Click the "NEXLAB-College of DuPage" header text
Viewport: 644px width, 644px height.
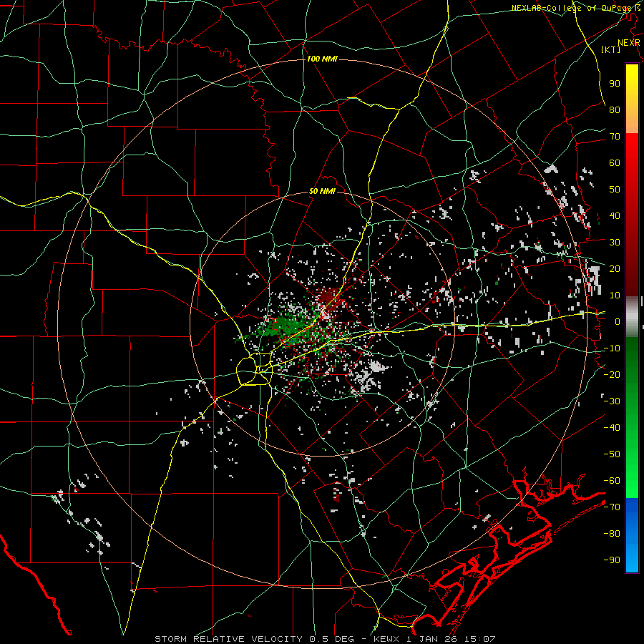[x=570, y=8]
